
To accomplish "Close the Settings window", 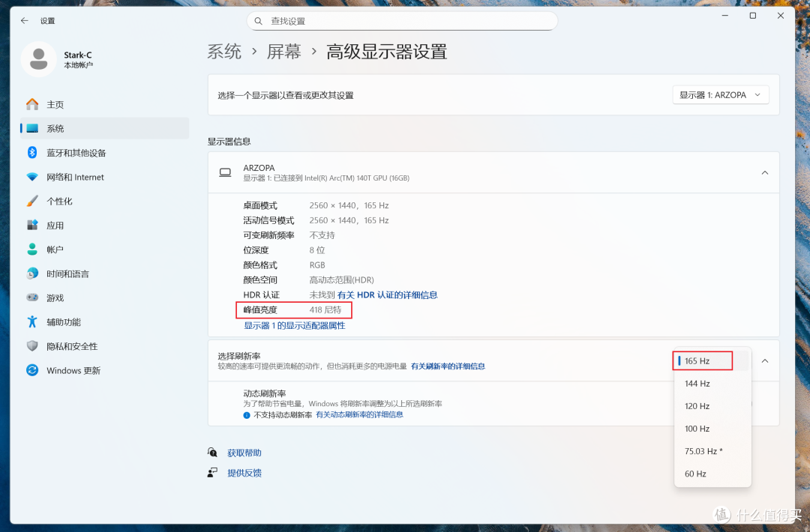I will pyautogui.click(x=781, y=16).
